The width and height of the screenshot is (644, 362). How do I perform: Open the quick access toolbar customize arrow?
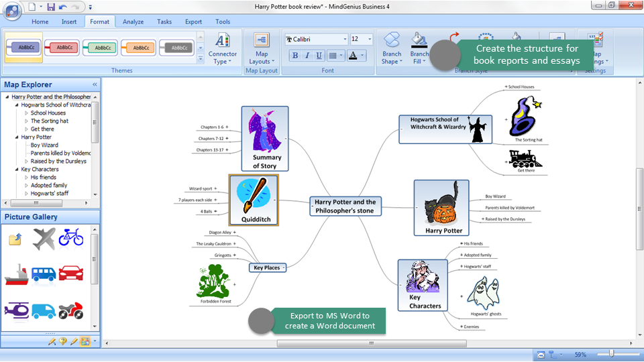(91, 7)
